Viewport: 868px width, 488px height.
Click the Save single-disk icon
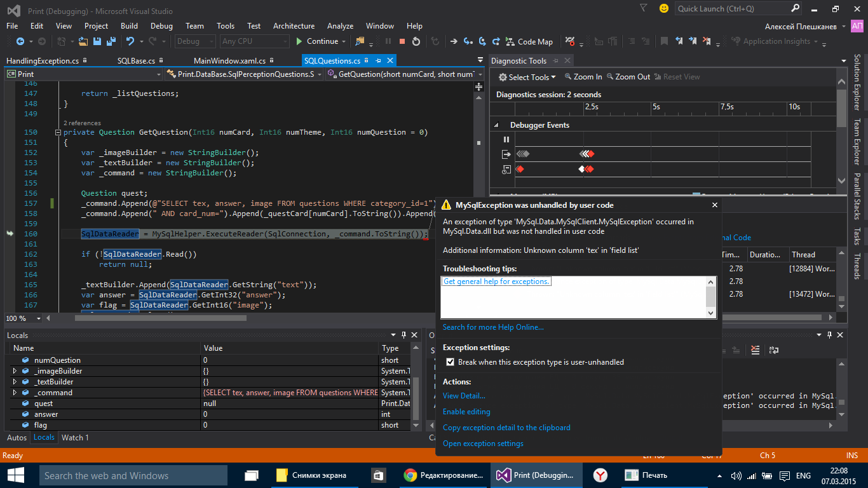pos(97,41)
